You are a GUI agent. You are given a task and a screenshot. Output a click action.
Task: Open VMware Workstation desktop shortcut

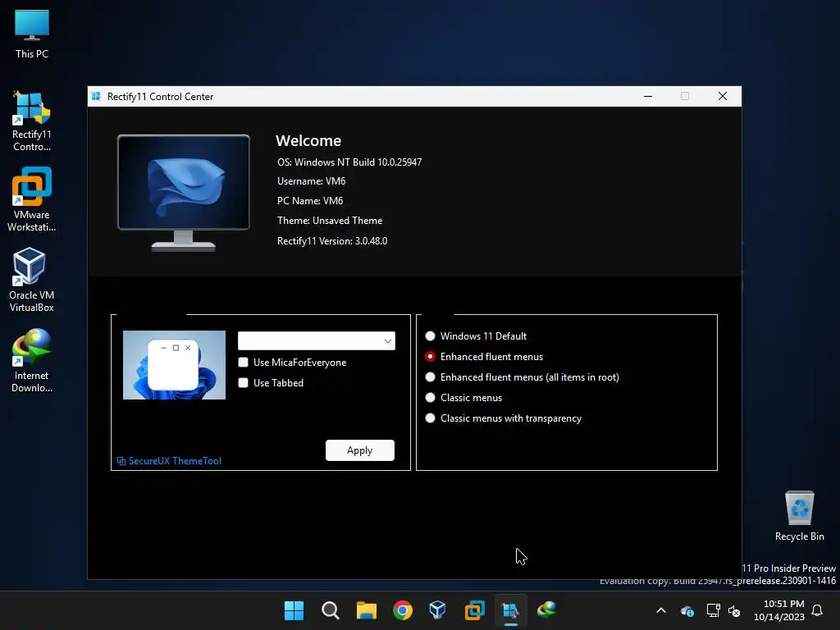pyautogui.click(x=32, y=200)
